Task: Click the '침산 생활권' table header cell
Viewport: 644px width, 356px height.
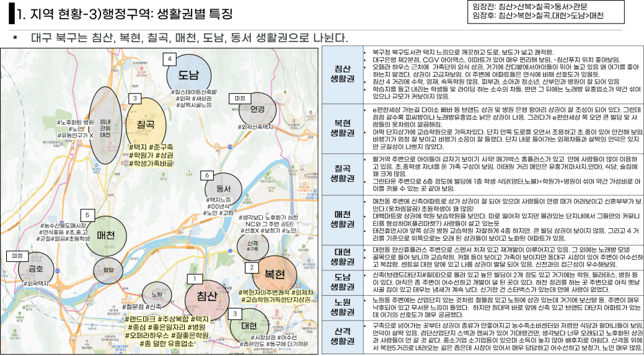Action: 343,75
